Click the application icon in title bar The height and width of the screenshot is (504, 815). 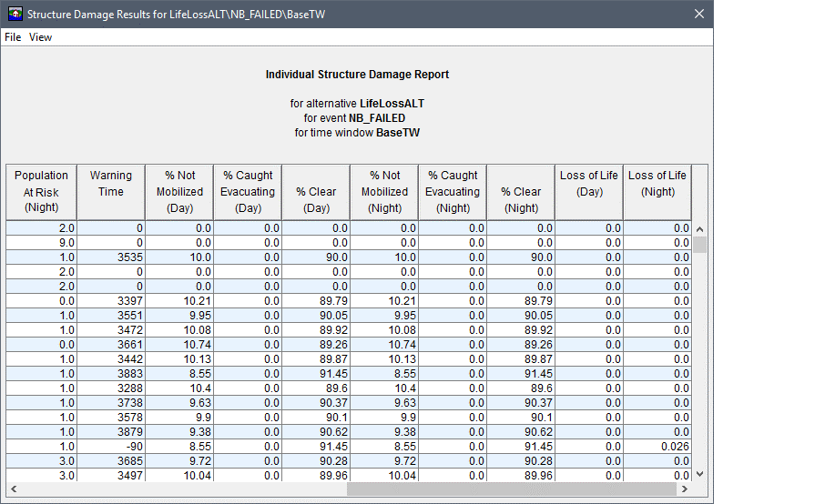(15, 14)
